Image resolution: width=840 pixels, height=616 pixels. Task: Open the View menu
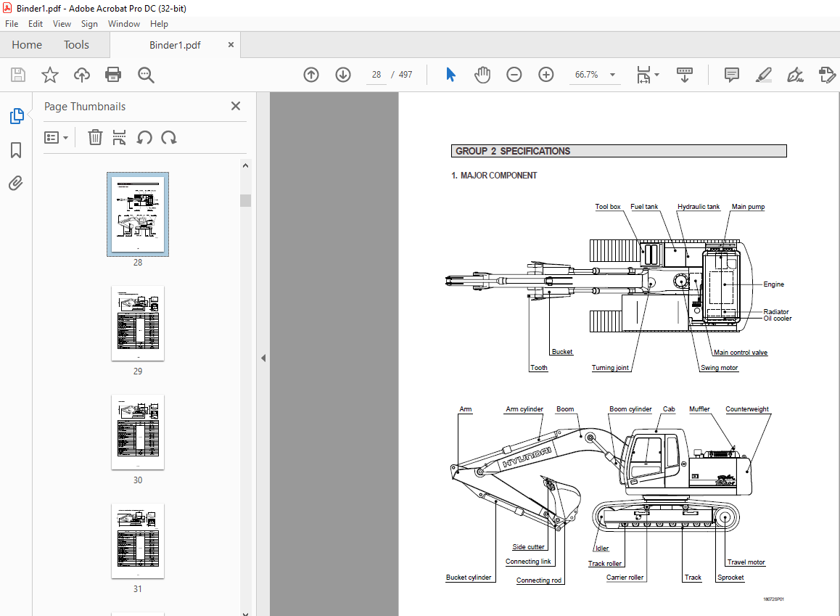coord(62,23)
